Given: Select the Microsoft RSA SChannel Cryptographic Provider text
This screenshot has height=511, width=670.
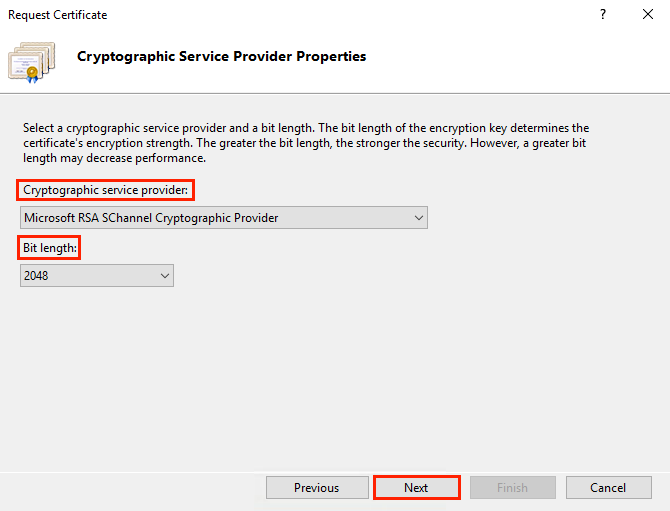Looking at the screenshot, I should click(x=151, y=218).
